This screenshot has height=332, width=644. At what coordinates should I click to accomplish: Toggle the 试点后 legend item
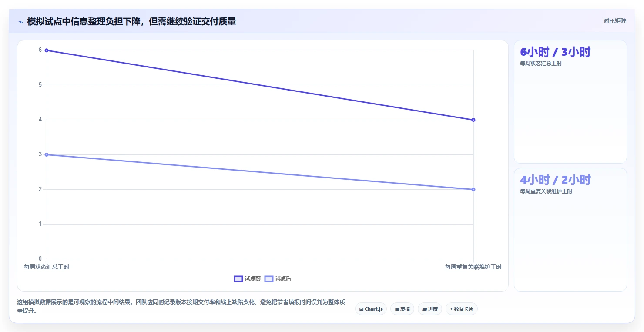[278, 278]
